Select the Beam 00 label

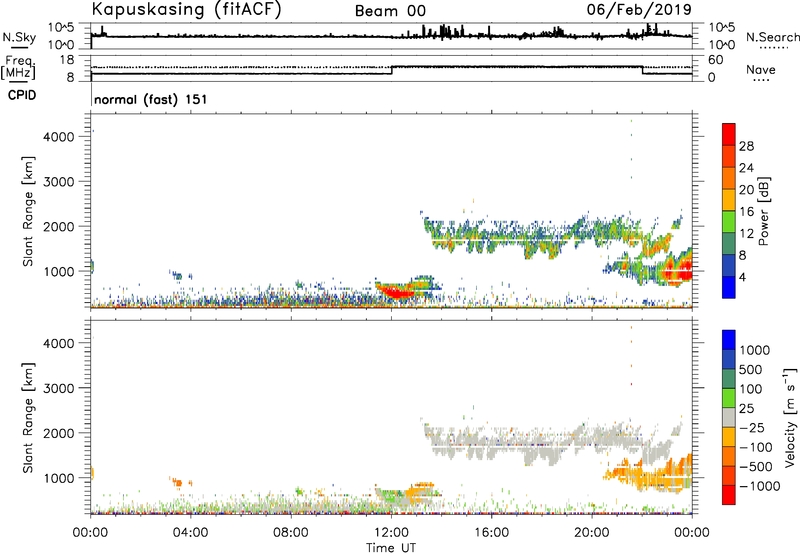(x=390, y=11)
